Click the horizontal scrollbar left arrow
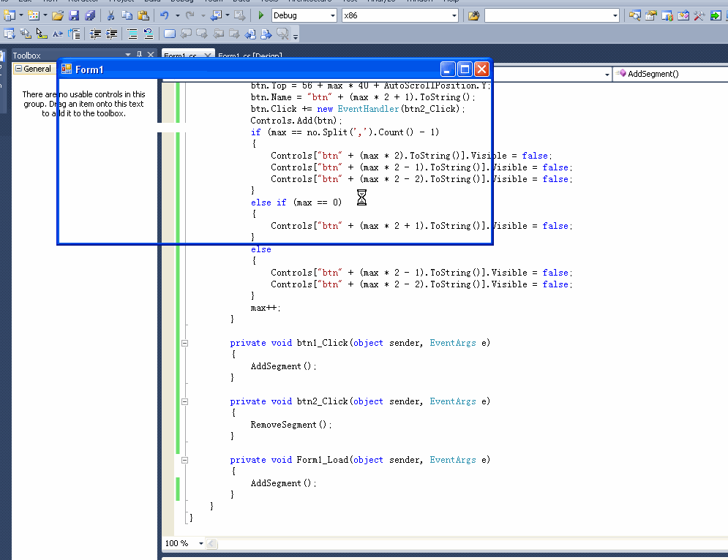The width and height of the screenshot is (728, 560). pyautogui.click(x=211, y=543)
